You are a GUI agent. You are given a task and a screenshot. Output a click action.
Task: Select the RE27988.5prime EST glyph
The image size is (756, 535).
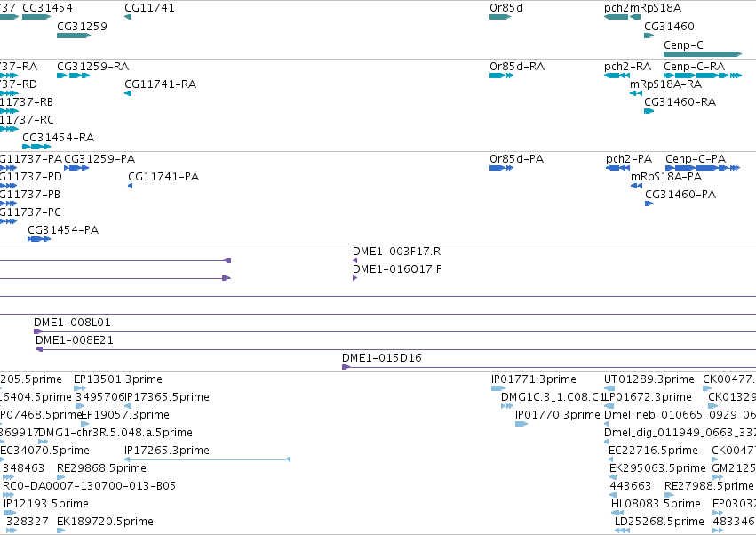pyautogui.click(x=669, y=495)
